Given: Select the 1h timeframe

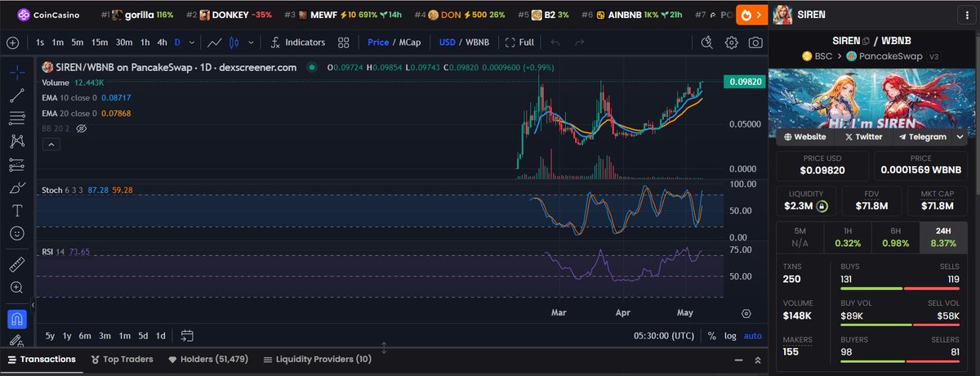Looking at the screenshot, I should (145, 43).
